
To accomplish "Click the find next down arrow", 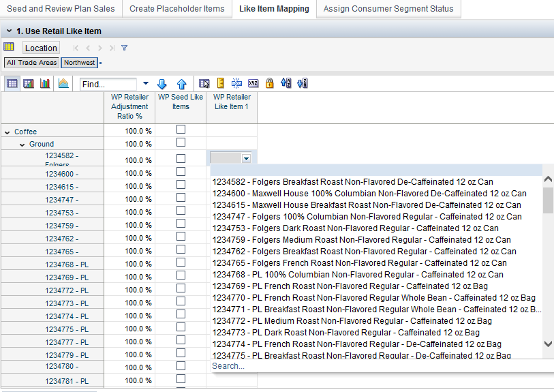I will [162, 84].
